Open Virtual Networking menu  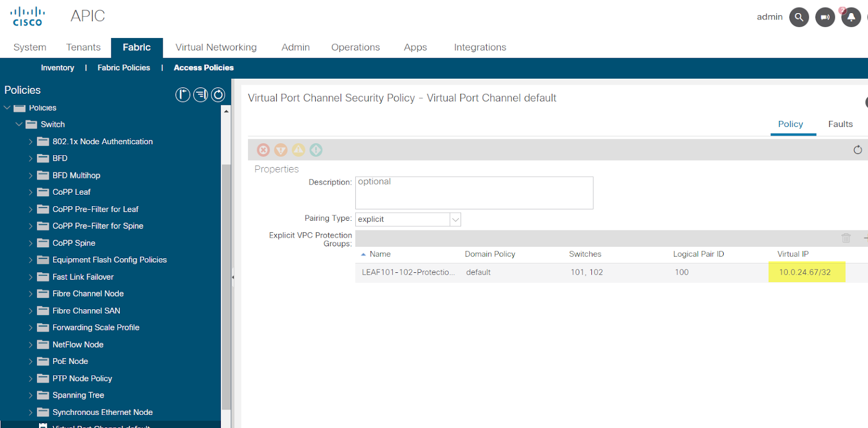pos(216,47)
